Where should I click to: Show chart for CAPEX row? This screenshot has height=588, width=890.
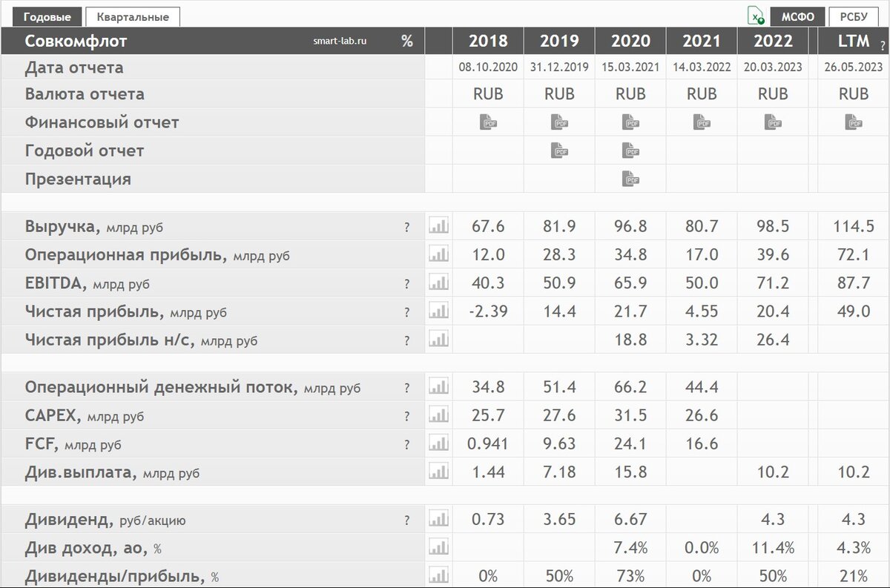point(439,415)
